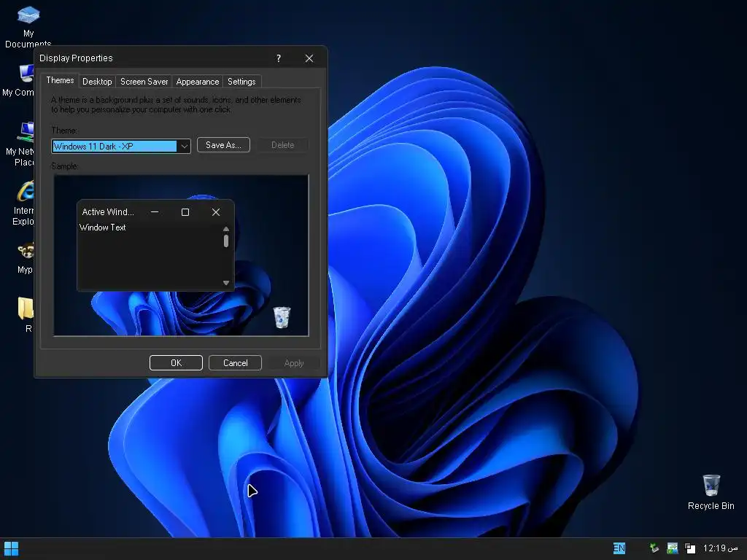Open the Appearance tab
Viewport: 747px width, 560px height.
(198, 82)
